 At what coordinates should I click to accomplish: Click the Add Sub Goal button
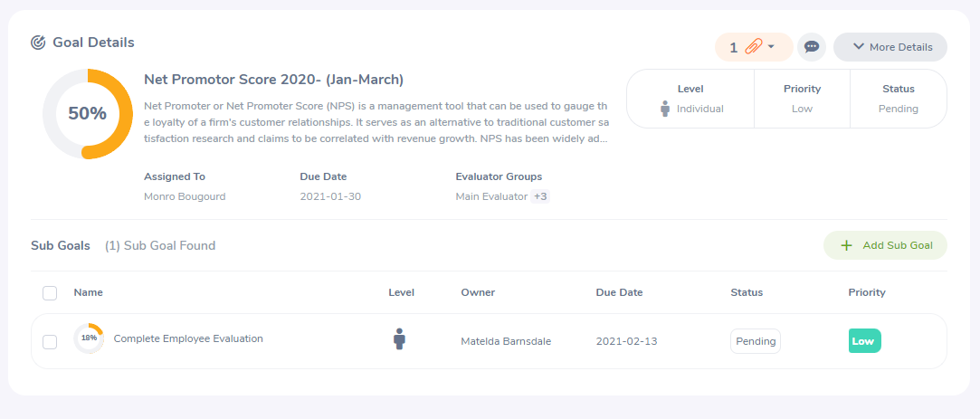[x=884, y=245]
